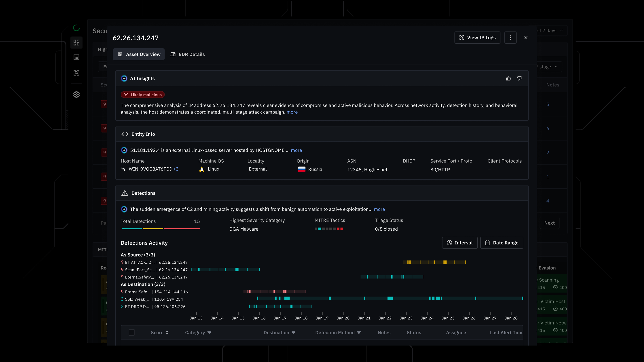Open the dashboard icon in left sidebar
Screen dimensions: 644x362
76,42
